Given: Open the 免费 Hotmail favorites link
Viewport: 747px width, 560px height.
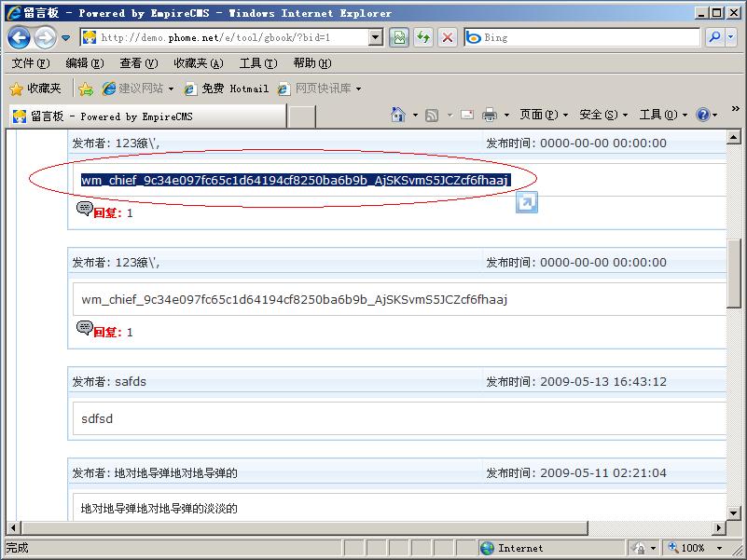Looking at the screenshot, I should [x=227, y=89].
